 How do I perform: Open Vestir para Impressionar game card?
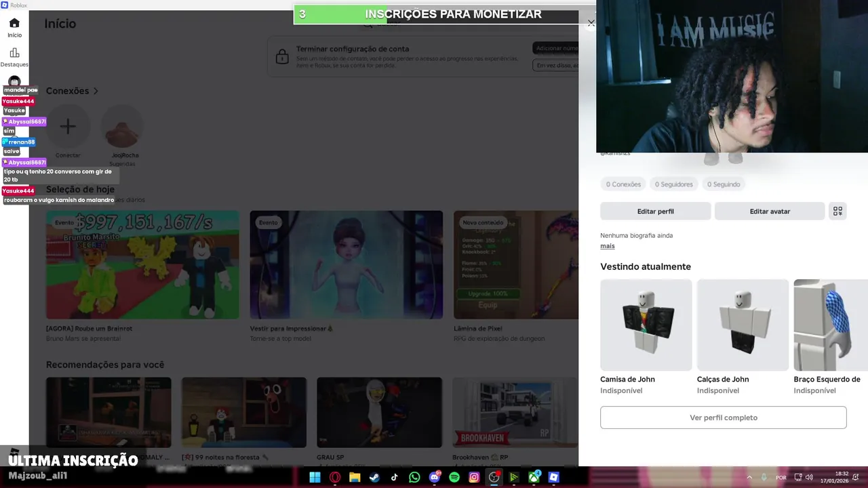click(x=346, y=265)
